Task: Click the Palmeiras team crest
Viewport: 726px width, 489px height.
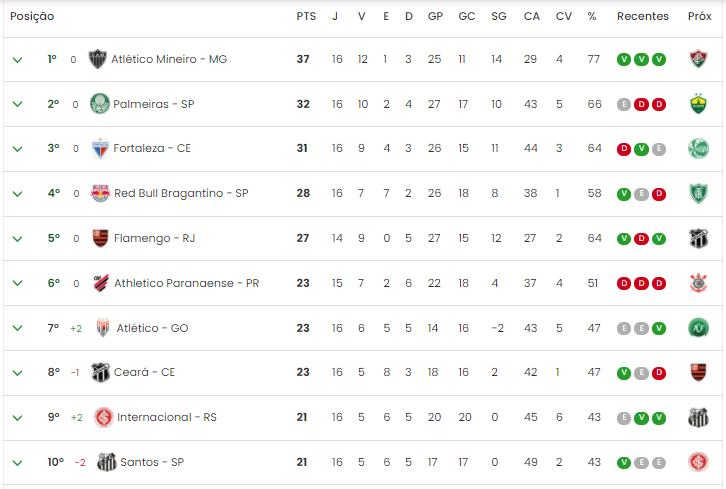Action: point(100,104)
